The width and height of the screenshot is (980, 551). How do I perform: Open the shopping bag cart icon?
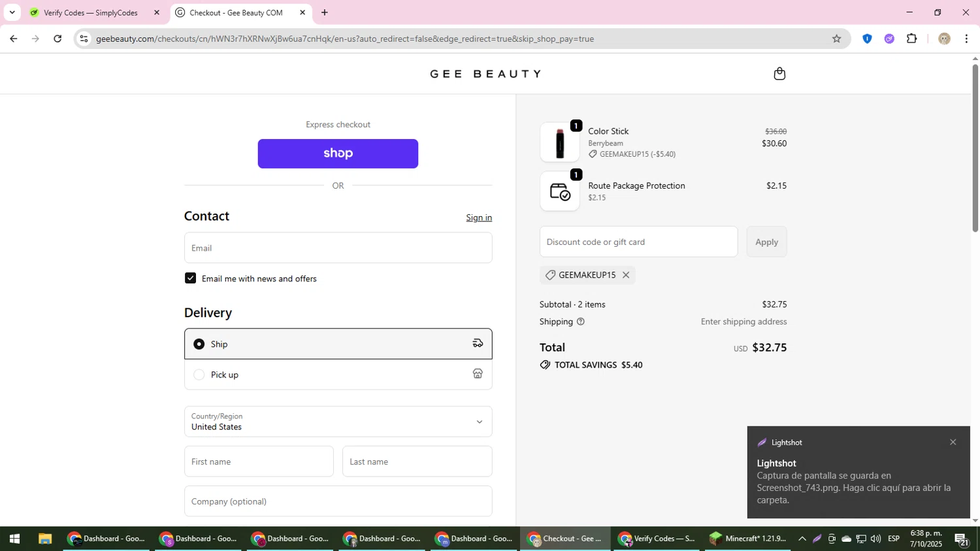(x=779, y=74)
